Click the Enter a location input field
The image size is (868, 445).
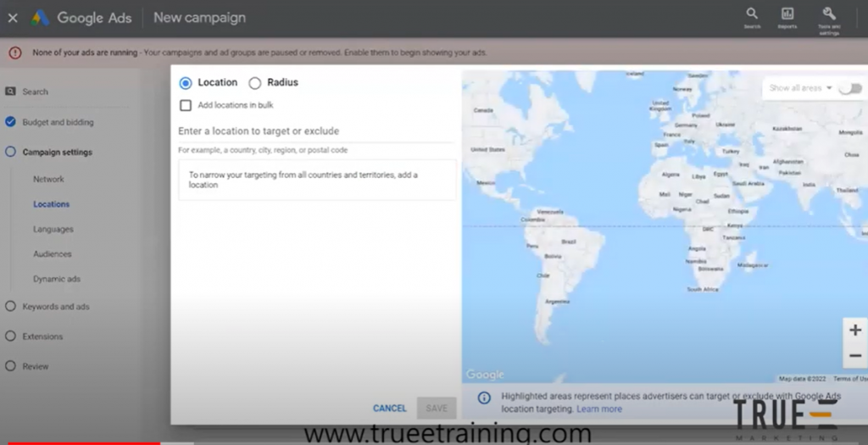point(315,131)
